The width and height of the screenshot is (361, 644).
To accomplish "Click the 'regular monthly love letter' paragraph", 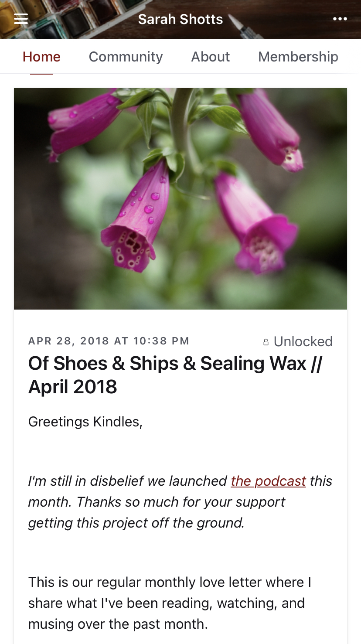I will pos(170,603).
